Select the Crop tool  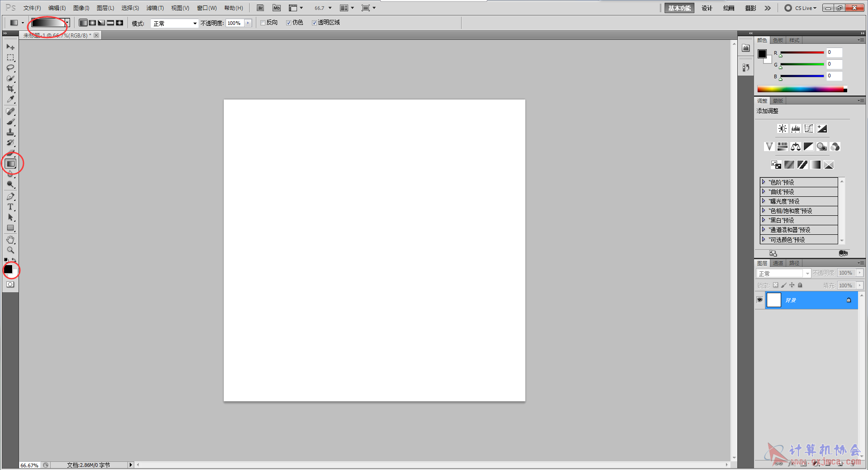coord(10,89)
